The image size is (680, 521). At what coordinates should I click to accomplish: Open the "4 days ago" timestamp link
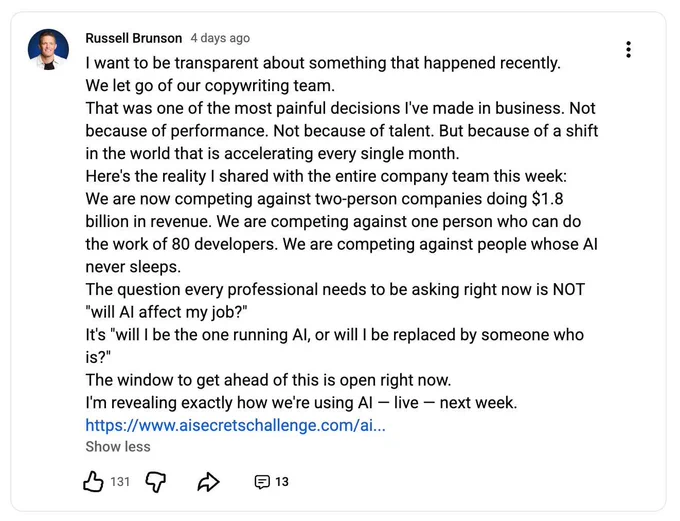tap(220, 38)
